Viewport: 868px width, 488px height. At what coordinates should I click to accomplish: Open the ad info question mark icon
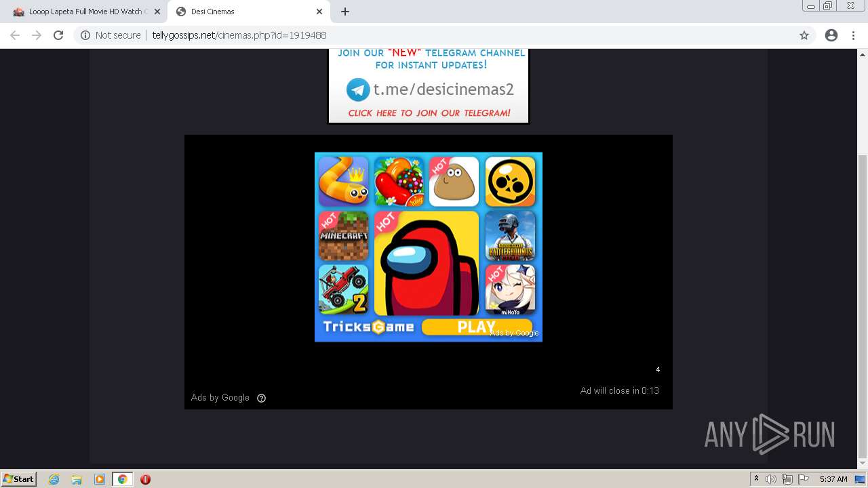(261, 398)
